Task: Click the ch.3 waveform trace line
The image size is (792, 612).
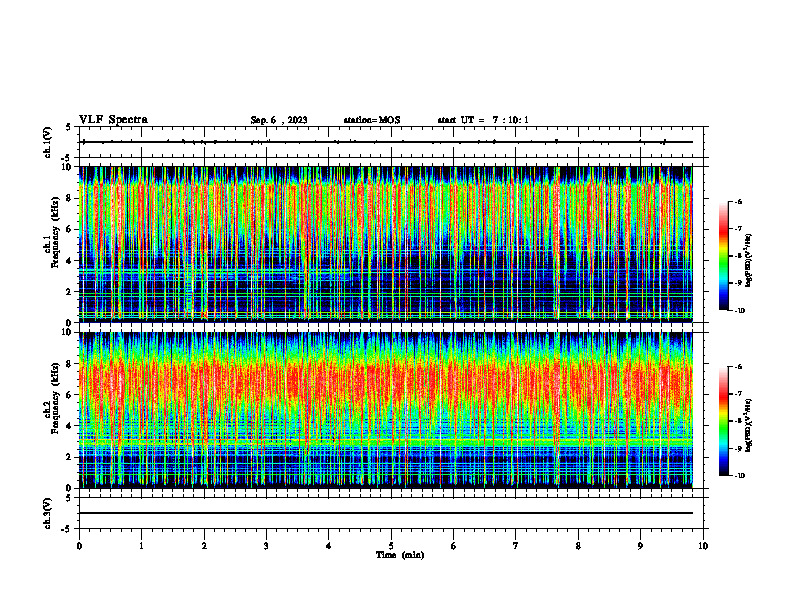Action: [386, 513]
